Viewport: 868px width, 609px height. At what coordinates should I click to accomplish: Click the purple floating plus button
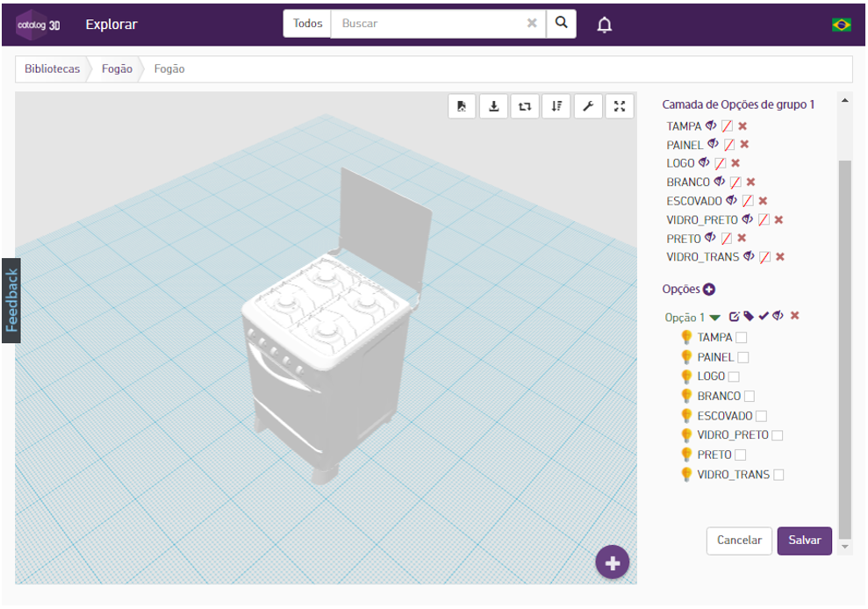point(613,562)
